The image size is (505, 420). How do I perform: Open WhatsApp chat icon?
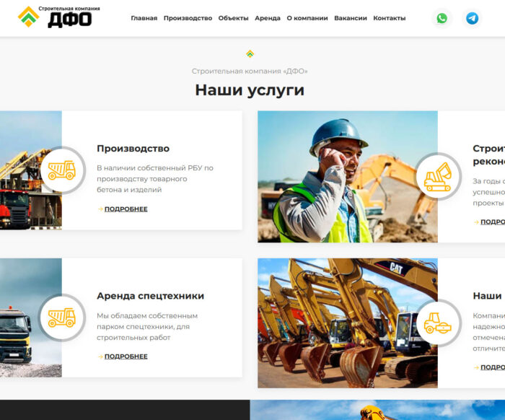442,18
